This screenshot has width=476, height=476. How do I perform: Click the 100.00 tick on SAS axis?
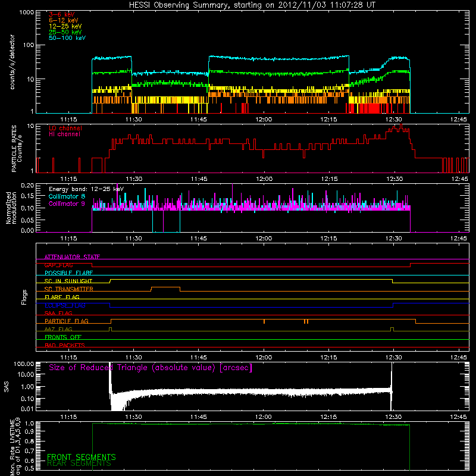pos(24,364)
